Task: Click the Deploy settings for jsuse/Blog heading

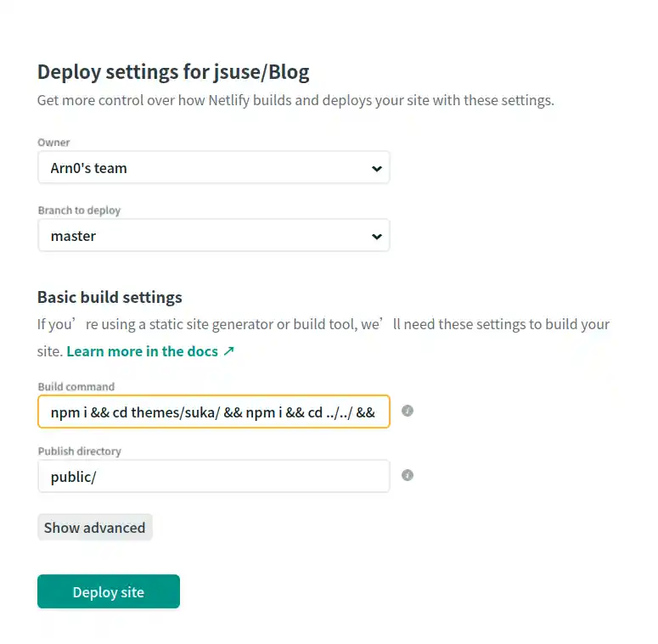Action: tap(173, 72)
